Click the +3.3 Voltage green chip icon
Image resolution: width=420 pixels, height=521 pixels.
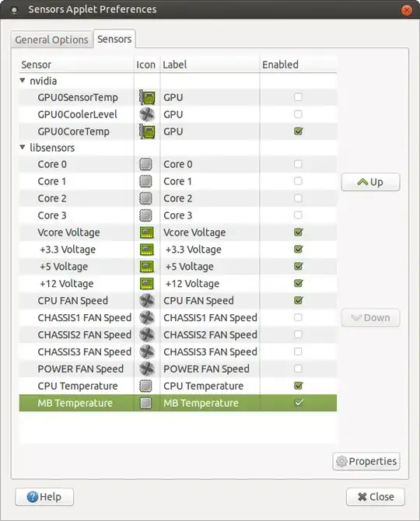tap(146, 249)
